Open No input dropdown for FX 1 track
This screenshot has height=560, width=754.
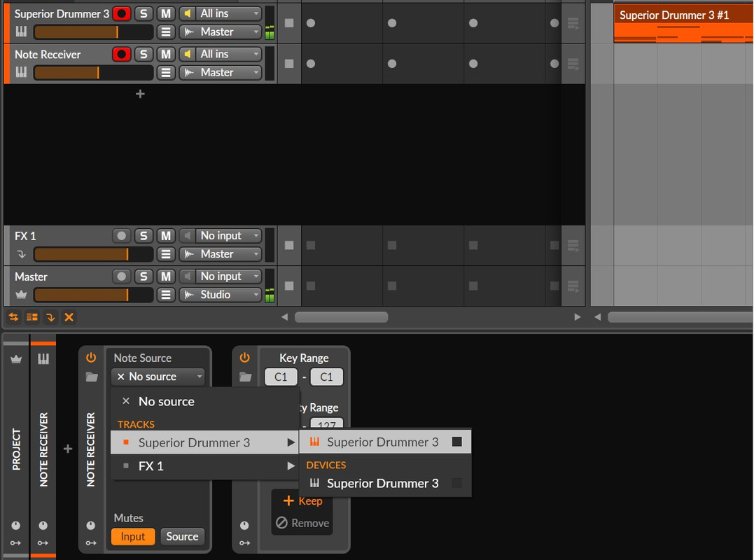coord(228,236)
